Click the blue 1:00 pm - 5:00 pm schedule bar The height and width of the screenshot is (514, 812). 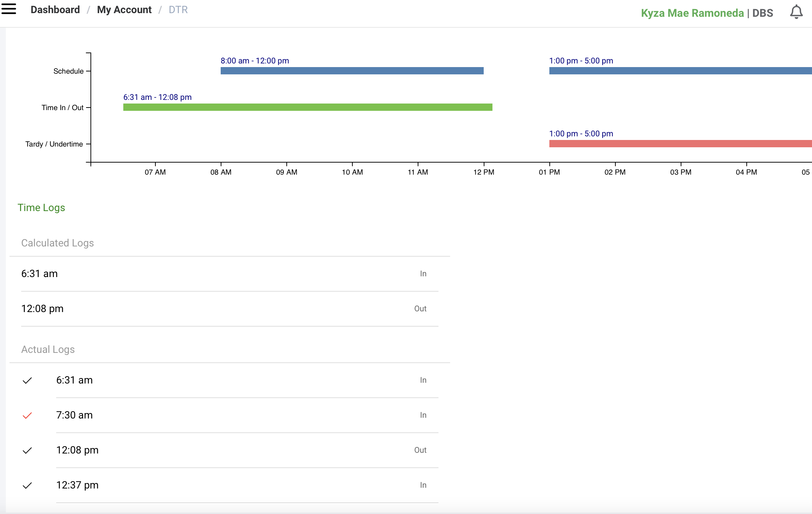[x=680, y=71]
